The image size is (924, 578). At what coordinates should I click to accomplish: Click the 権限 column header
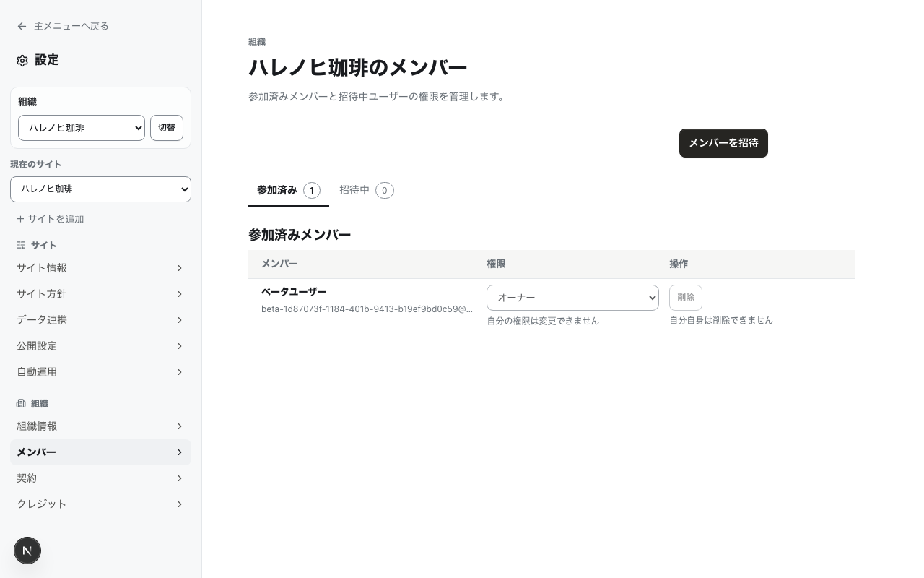tap(496, 264)
